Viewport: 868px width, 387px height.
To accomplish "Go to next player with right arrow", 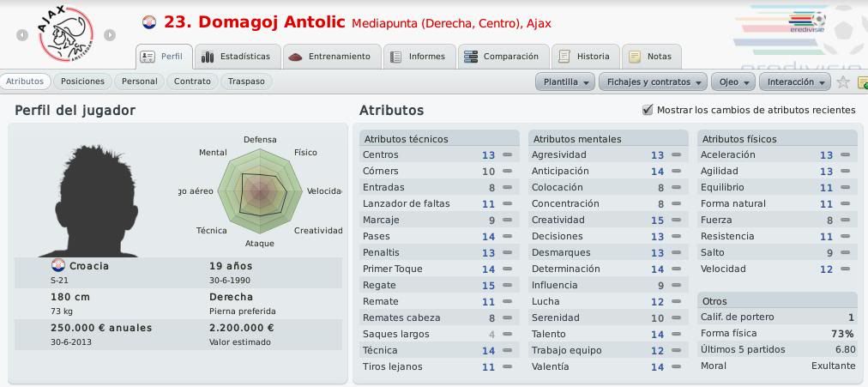I will 110,35.
